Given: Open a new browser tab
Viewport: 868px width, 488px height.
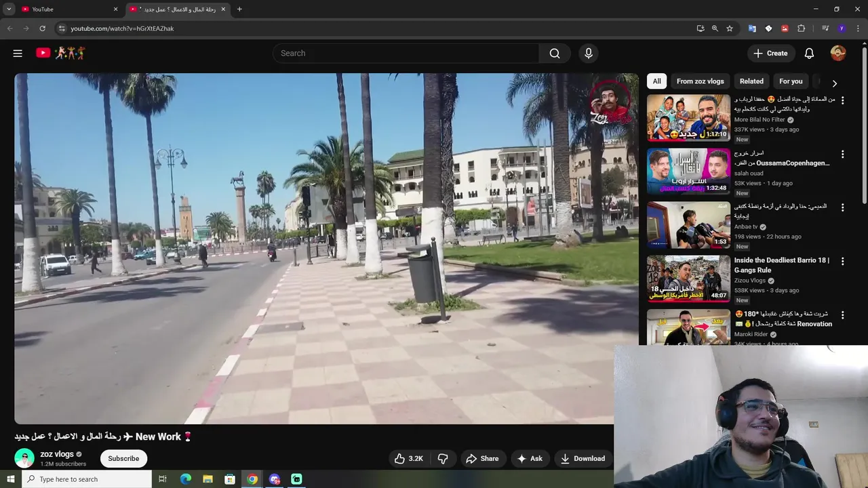Looking at the screenshot, I should point(239,9).
